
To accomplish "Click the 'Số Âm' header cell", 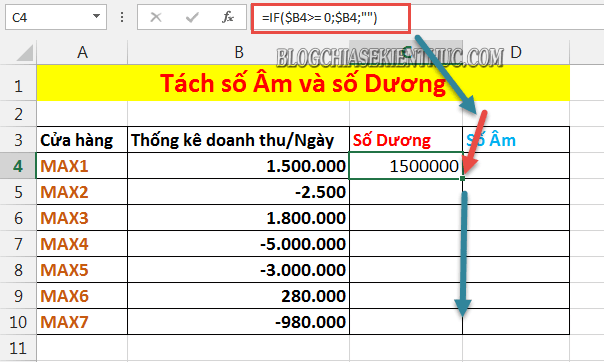I will [516, 140].
